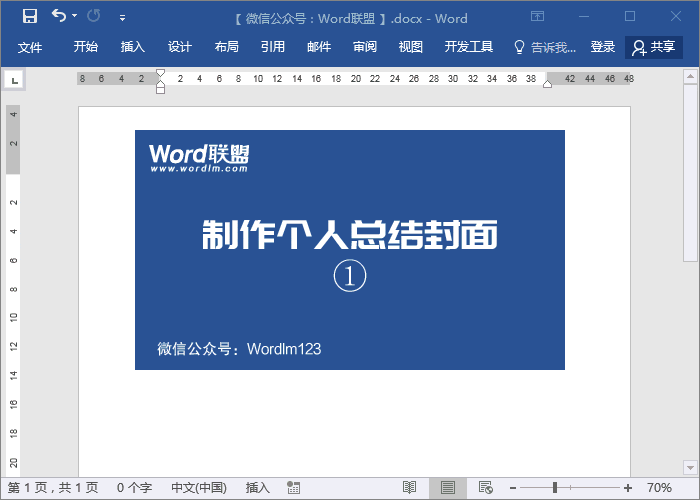Minimize the Word window
The width and height of the screenshot is (700, 500).
584,17
